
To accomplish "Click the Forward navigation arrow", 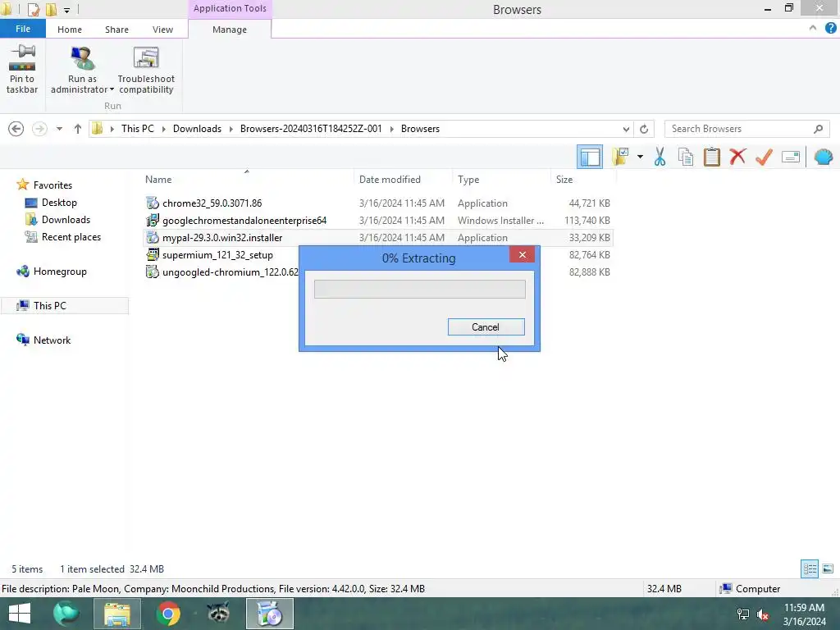I will 39,129.
